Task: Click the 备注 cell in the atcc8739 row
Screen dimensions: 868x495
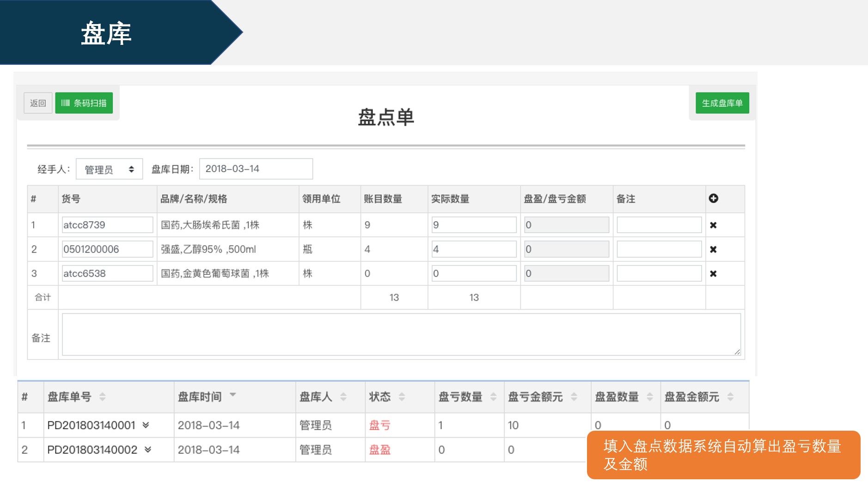Action: [x=659, y=225]
